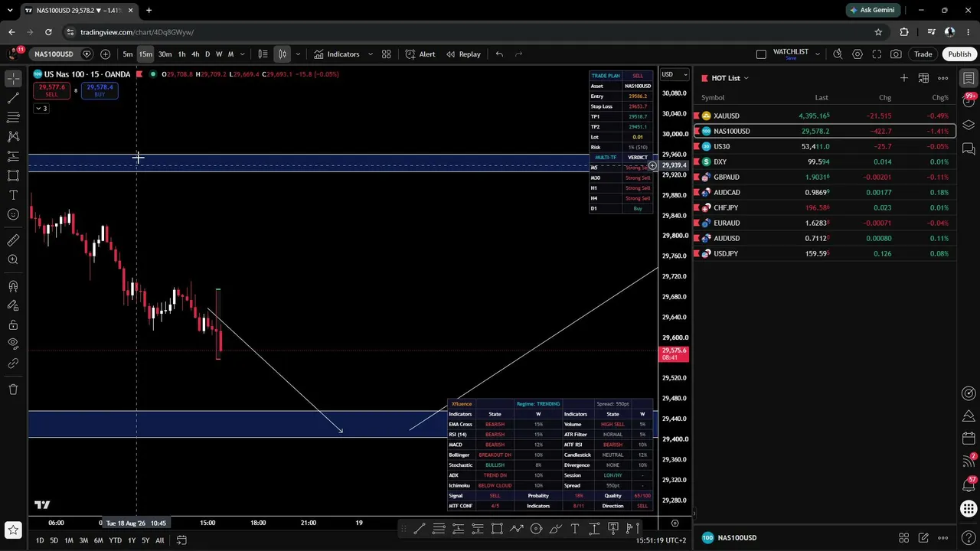Image resolution: width=980 pixels, height=551 pixels.
Task: Select the 1D date range
Action: [x=40, y=540]
